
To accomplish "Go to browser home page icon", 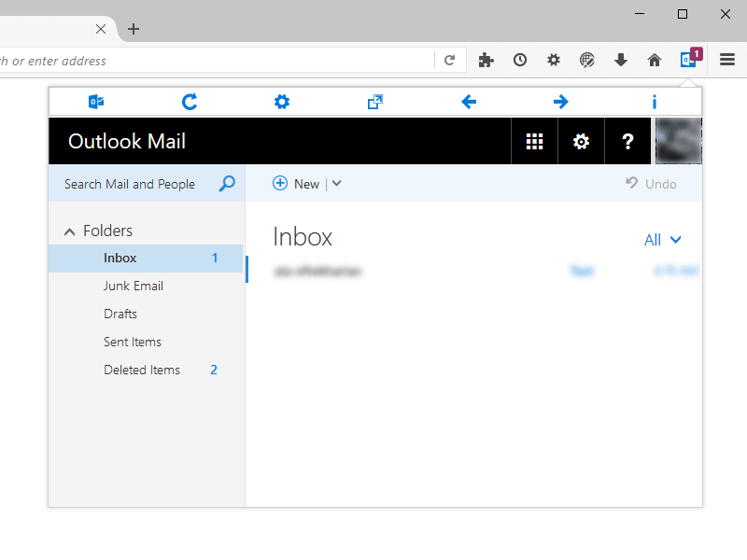I will point(655,60).
